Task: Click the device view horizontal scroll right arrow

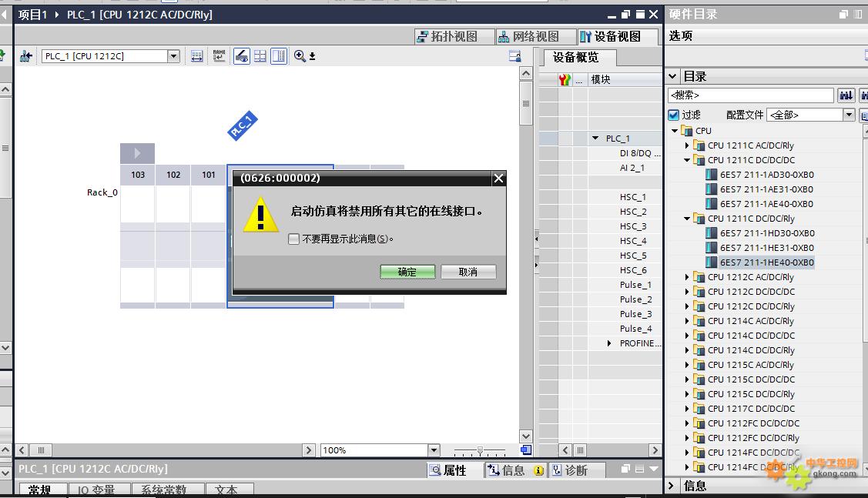Action: pos(310,450)
